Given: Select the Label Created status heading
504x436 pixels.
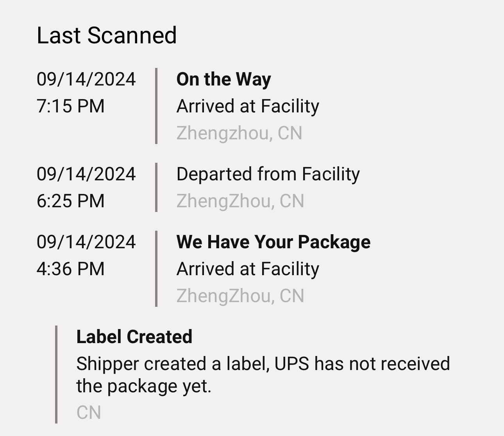Looking at the screenshot, I should click(x=134, y=337).
